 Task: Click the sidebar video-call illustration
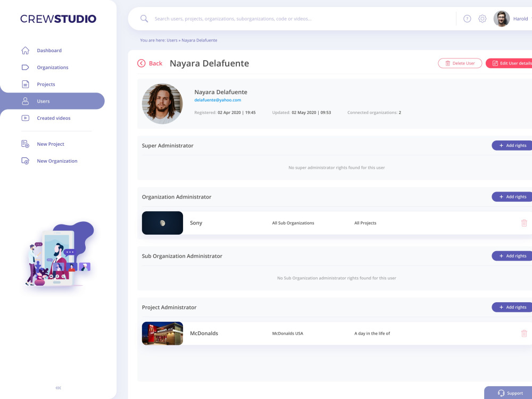[x=60, y=254]
